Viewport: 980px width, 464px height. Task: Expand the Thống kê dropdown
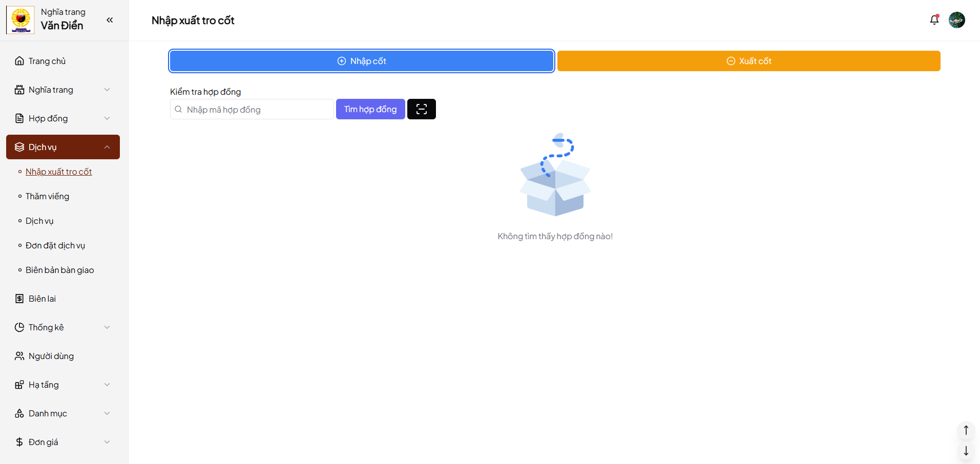click(62, 327)
